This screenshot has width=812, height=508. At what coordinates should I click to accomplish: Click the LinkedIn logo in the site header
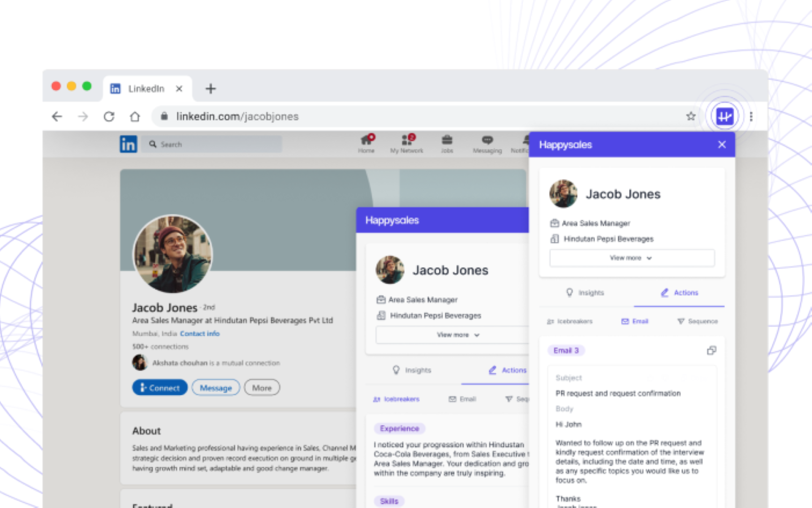click(128, 144)
